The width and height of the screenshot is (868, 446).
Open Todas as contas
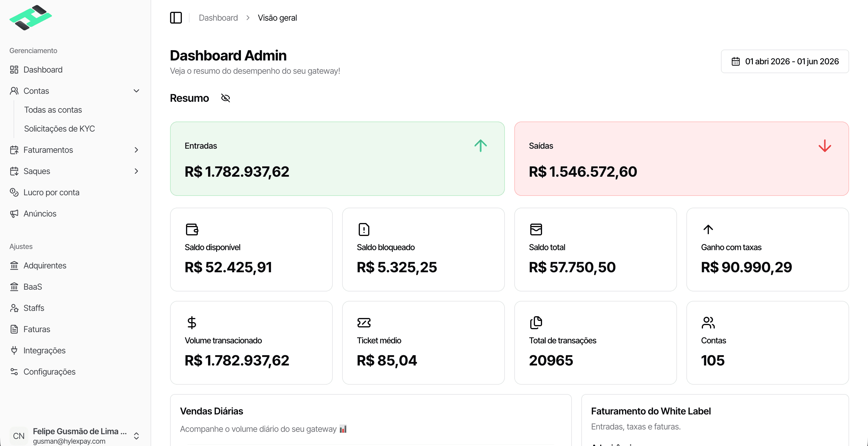pyautogui.click(x=53, y=110)
